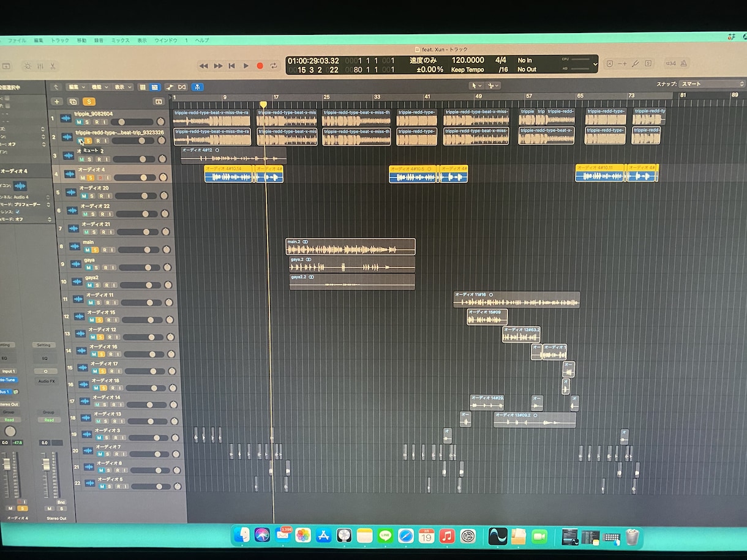
Task: Open the トラック menu
Action: point(60,40)
